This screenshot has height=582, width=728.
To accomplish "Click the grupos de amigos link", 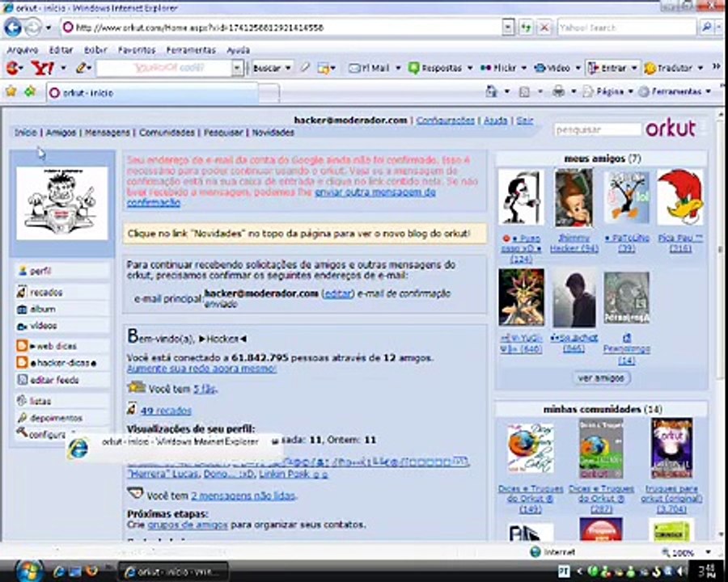I will tap(187, 525).
